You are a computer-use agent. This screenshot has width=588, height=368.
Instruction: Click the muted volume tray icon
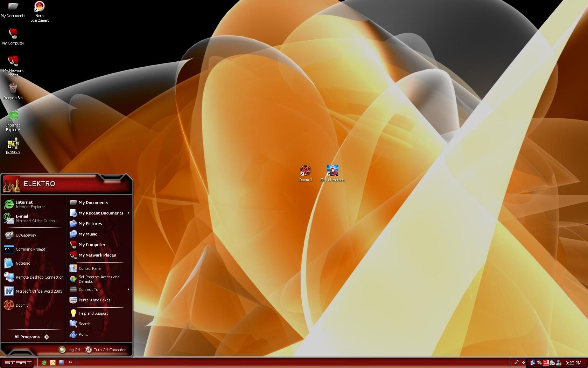pos(539,363)
